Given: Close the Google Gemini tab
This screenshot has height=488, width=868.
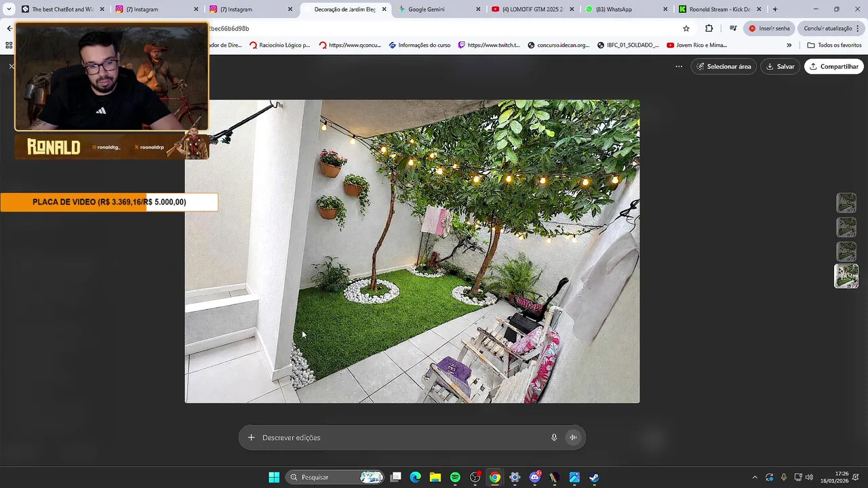Looking at the screenshot, I should pos(478,9).
